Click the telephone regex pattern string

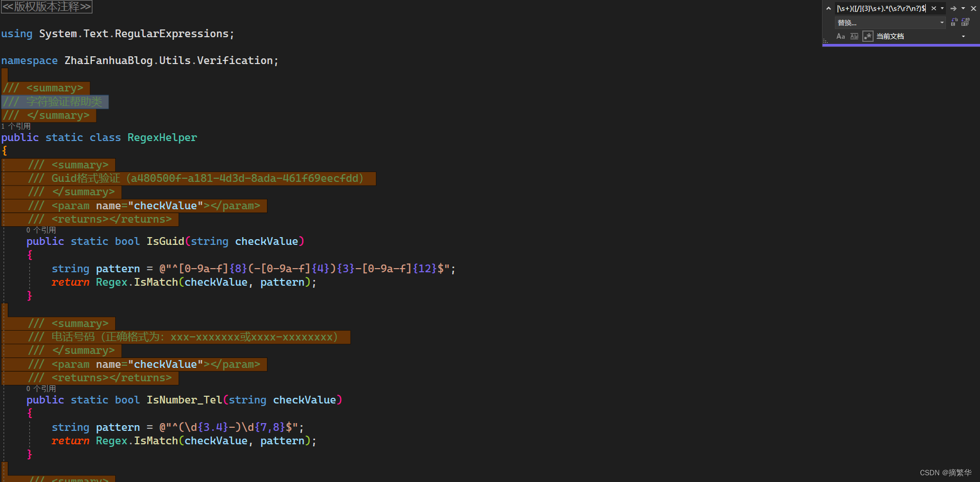tap(229, 427)
